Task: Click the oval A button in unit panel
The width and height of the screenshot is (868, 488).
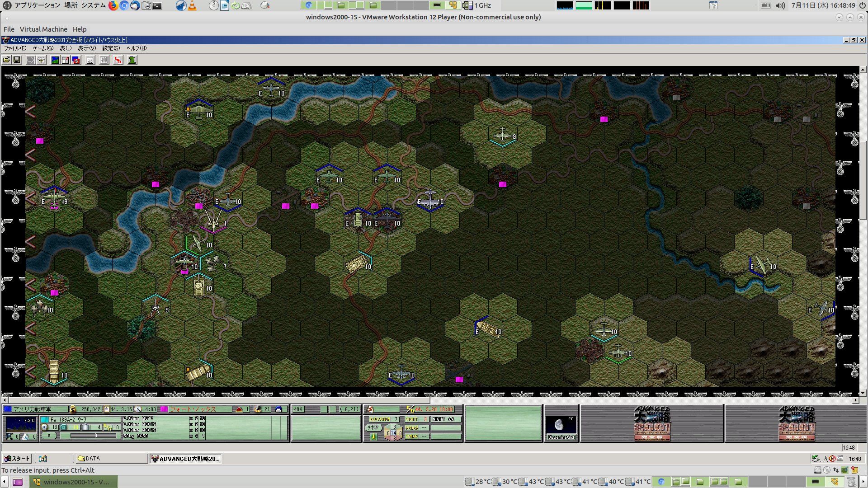Action: click(49, 436)
